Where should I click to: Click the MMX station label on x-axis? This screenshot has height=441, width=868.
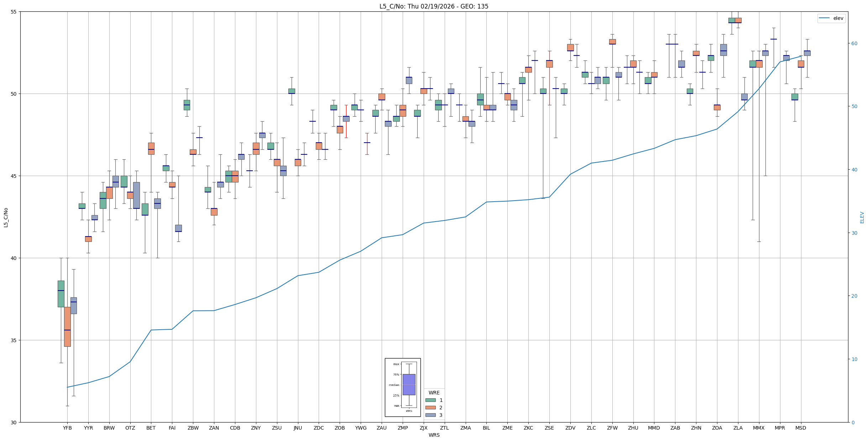pos(759,428)
